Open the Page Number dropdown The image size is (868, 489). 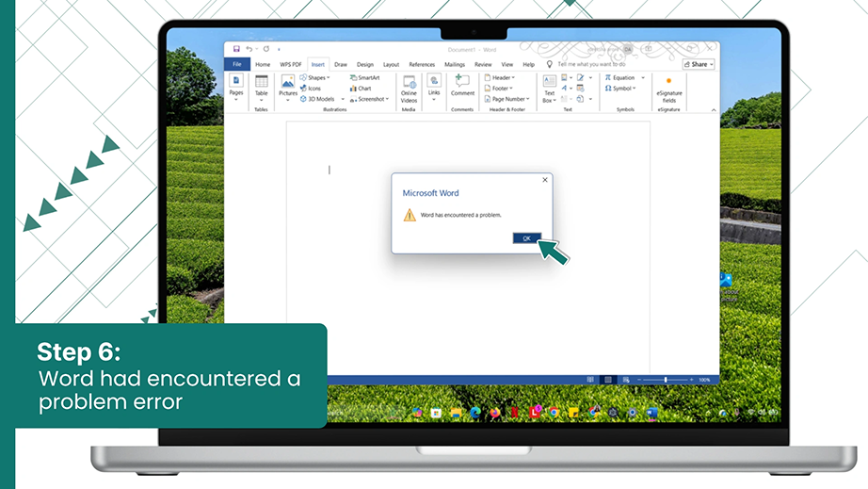[507, 99]
